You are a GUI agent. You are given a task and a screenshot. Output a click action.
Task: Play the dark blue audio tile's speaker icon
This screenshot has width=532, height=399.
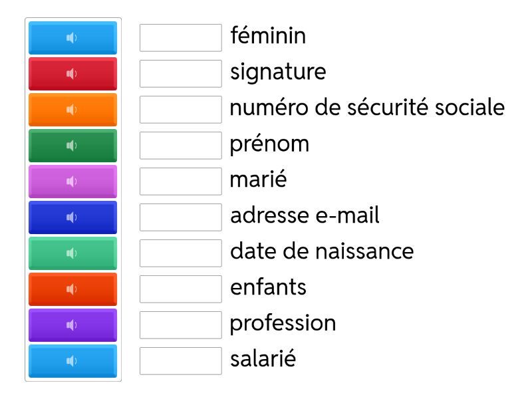[72, 217]
